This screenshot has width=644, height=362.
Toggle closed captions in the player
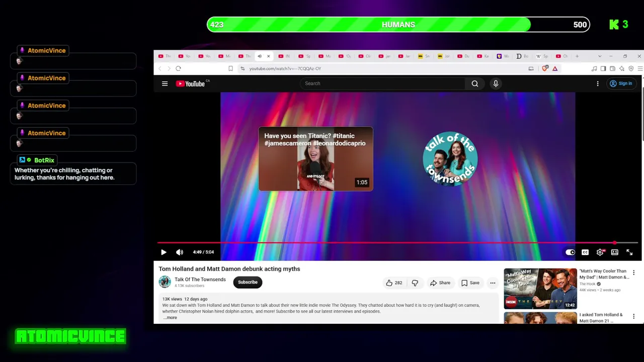(585, 252)
